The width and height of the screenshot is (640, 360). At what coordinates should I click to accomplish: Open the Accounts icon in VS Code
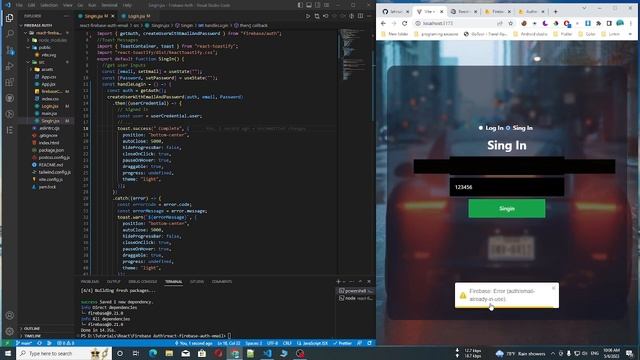(10, 315)
